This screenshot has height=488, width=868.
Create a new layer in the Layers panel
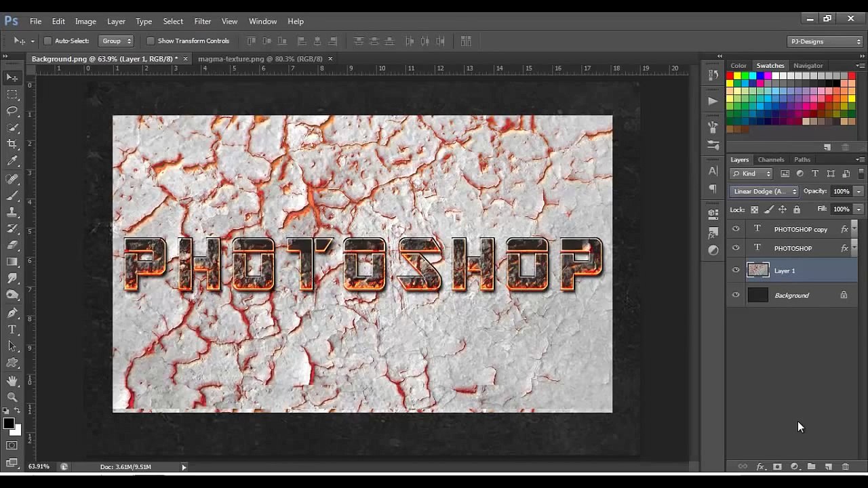pyautogui.click(x=828, y=467)
